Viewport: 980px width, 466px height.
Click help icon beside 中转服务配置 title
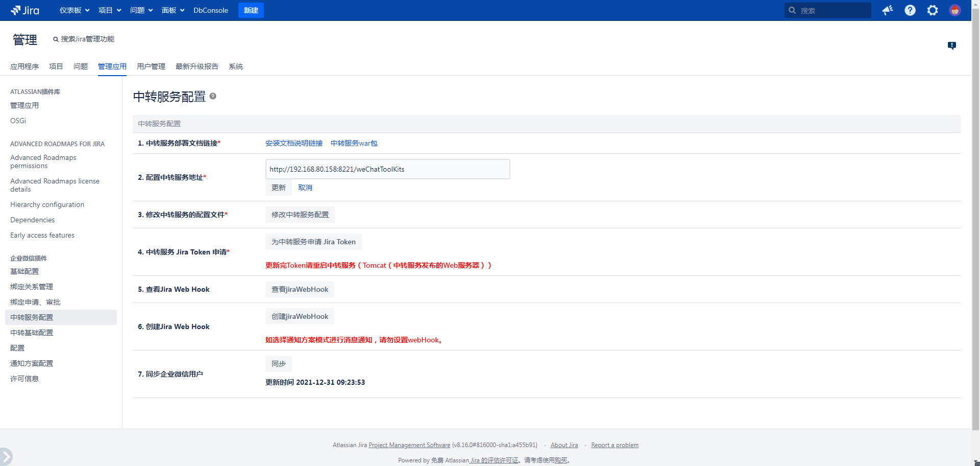213,96
